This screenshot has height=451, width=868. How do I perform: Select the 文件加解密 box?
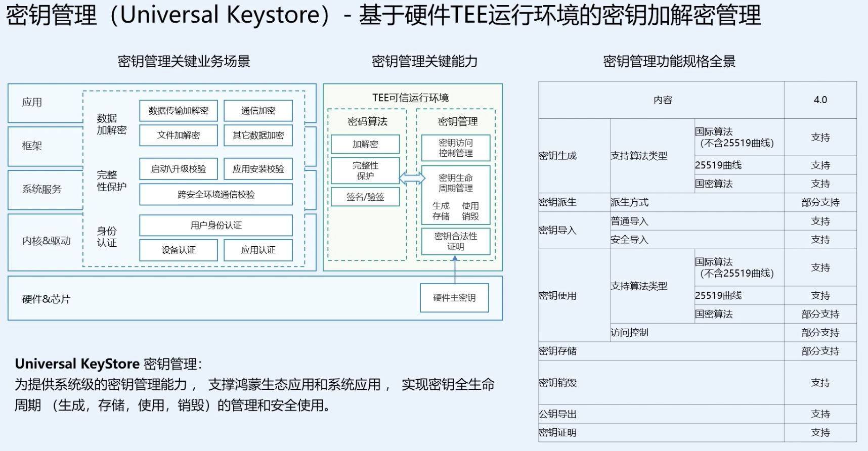pyautogui.click(x=179, y=136)
